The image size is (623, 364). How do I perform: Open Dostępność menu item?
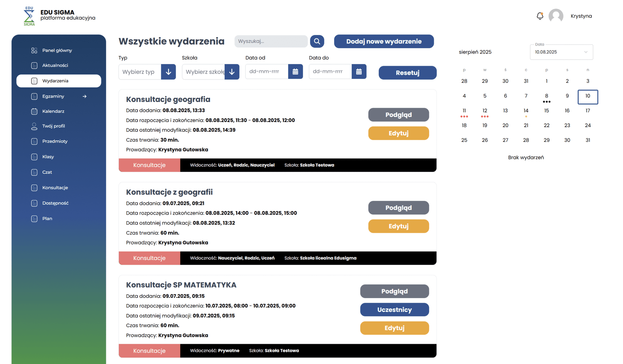pos(55,203)
